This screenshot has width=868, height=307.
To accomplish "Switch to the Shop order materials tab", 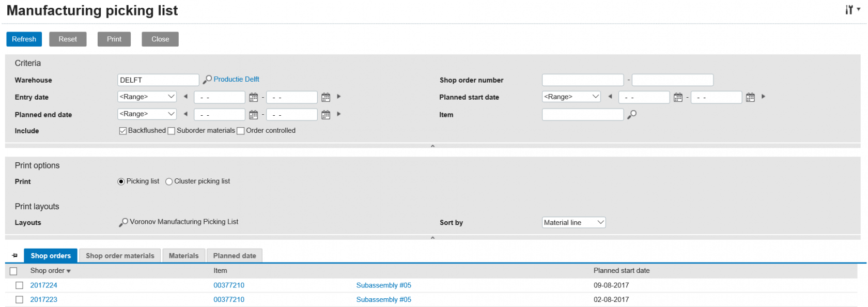I will click(x=120, y=256).
